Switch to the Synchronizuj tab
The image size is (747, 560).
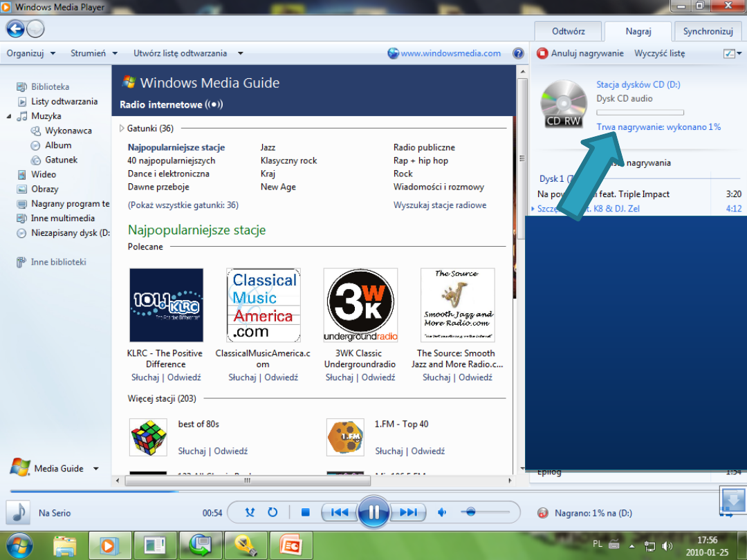pos(708,31)
